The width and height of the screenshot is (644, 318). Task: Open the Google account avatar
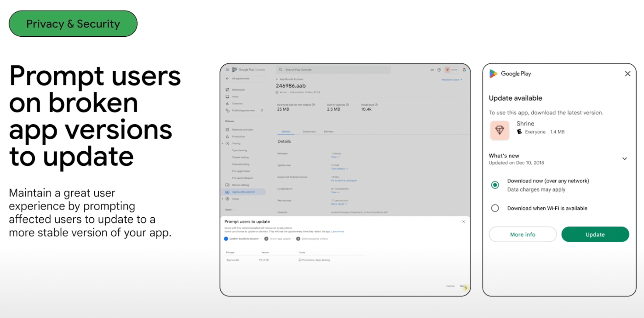[x=464, y=70]
